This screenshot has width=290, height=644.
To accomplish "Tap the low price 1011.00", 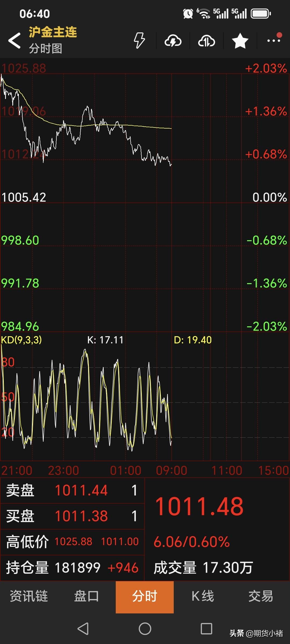I will click(x=120, y=542).
